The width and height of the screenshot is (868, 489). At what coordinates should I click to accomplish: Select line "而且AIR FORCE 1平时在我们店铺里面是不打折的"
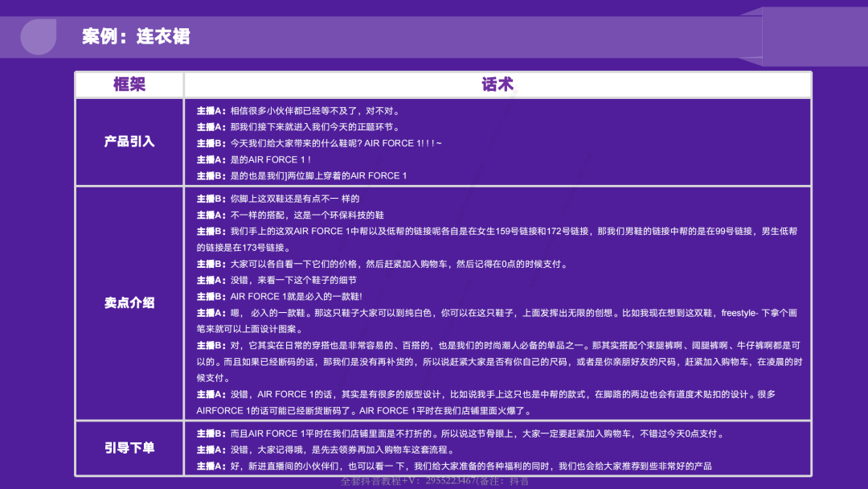tap(461, 434)
